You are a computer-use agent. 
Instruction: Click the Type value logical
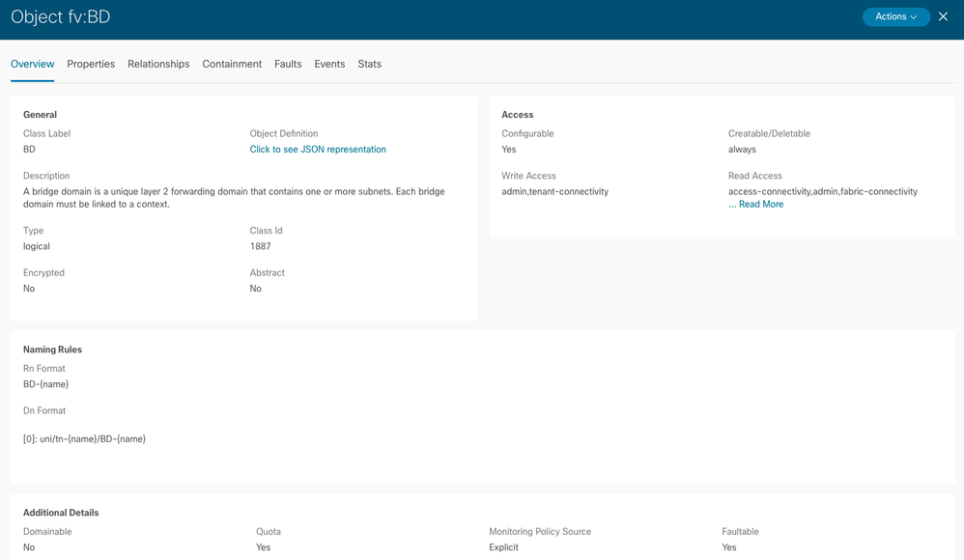pyautogui.click(x=37, y=246)
